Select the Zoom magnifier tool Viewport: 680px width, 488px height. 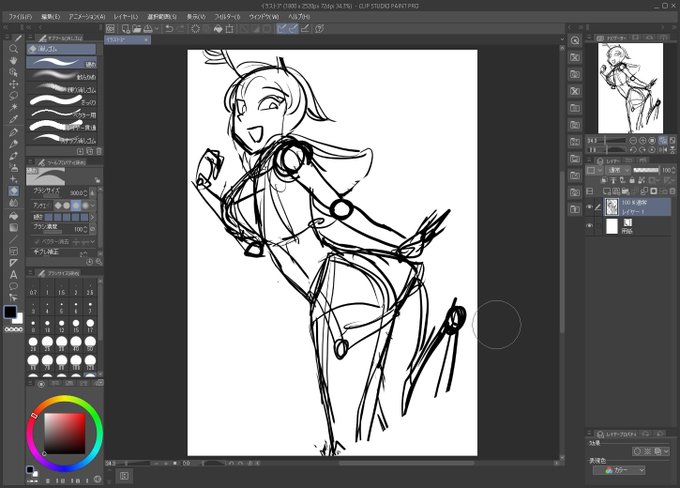[x=13, y=49]
